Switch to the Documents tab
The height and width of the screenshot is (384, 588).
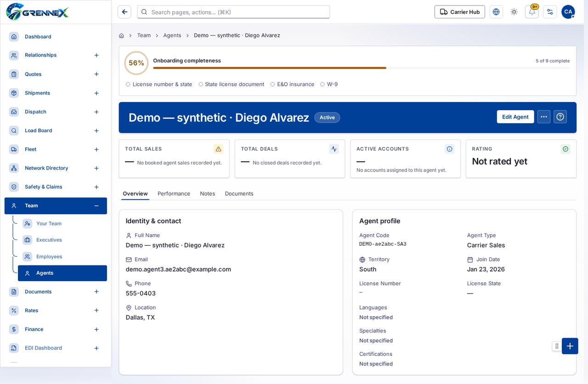tap(239, 193)
